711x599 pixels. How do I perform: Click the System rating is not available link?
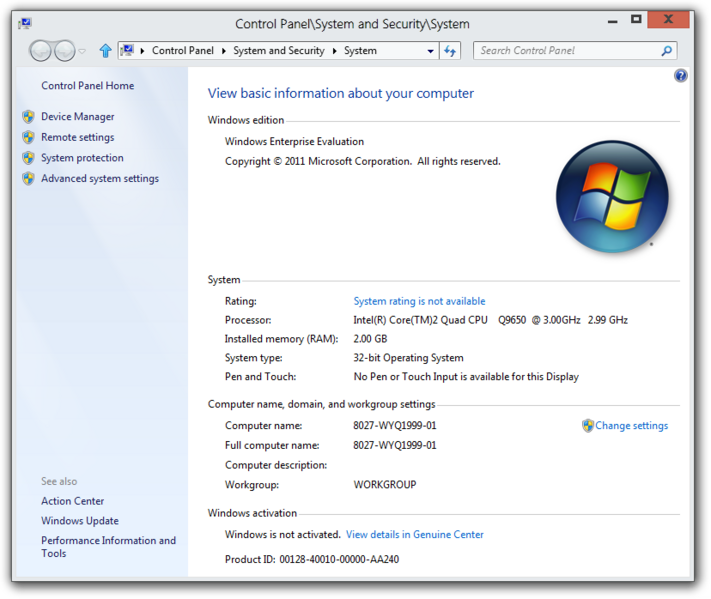click(x=419, y=301)
